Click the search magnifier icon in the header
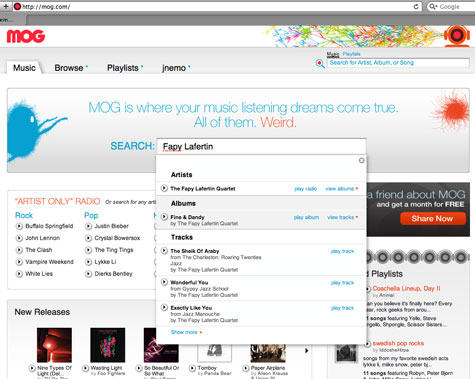Screen dimensions: 475x379 (x=320, y=63)
